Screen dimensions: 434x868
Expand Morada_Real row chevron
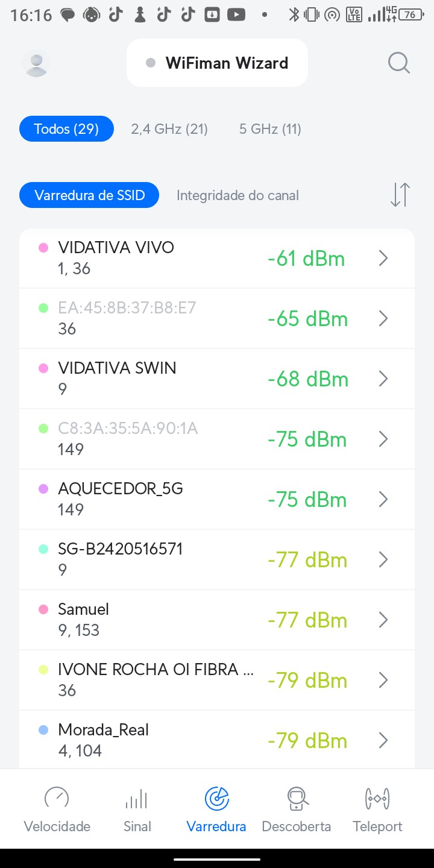[x=383, y=741]
